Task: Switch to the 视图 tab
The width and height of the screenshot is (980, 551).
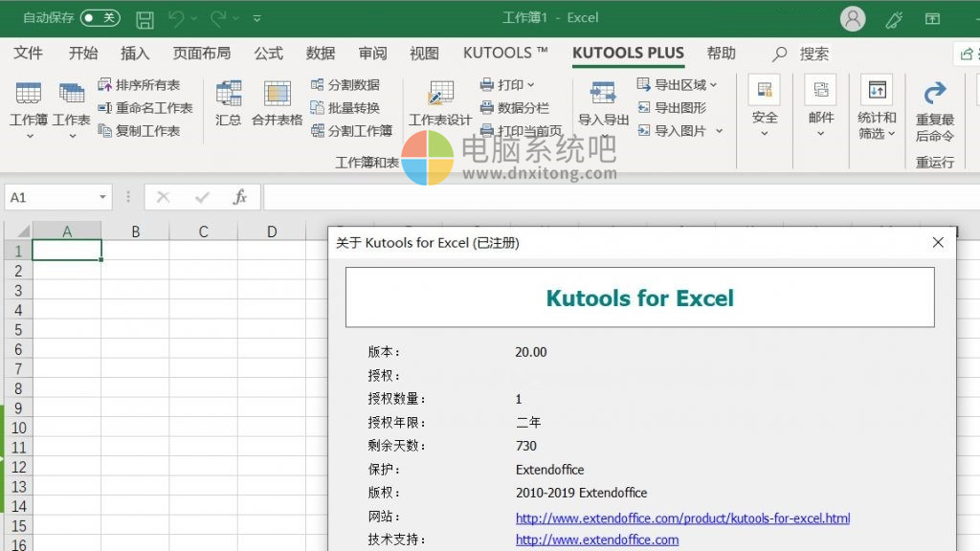Action: point(424,54)
